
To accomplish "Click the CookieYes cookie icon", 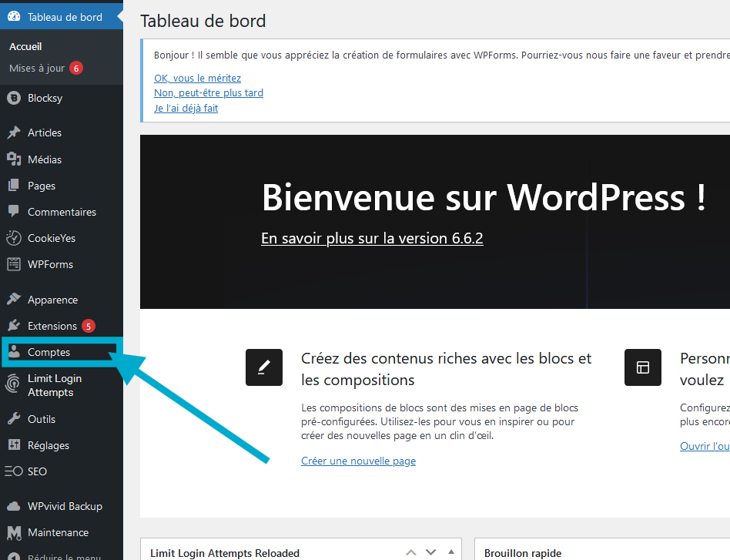I will [x=14, y=238].
